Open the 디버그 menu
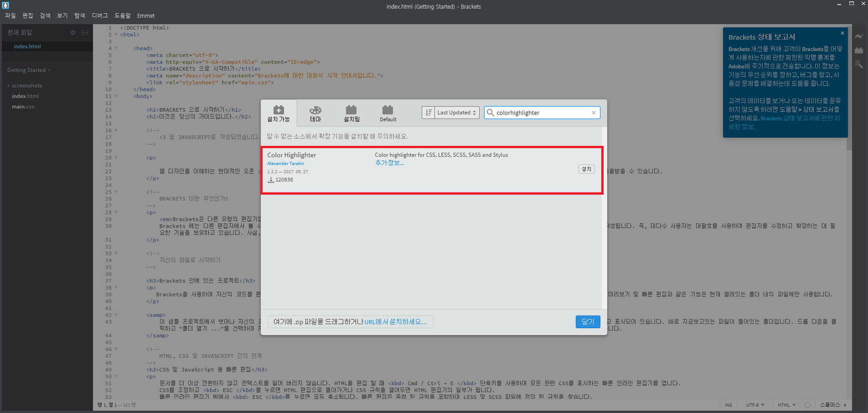Image resolution: width=868 pixels, height=413 pixels. pyautogui.click(x=100, y=15)
